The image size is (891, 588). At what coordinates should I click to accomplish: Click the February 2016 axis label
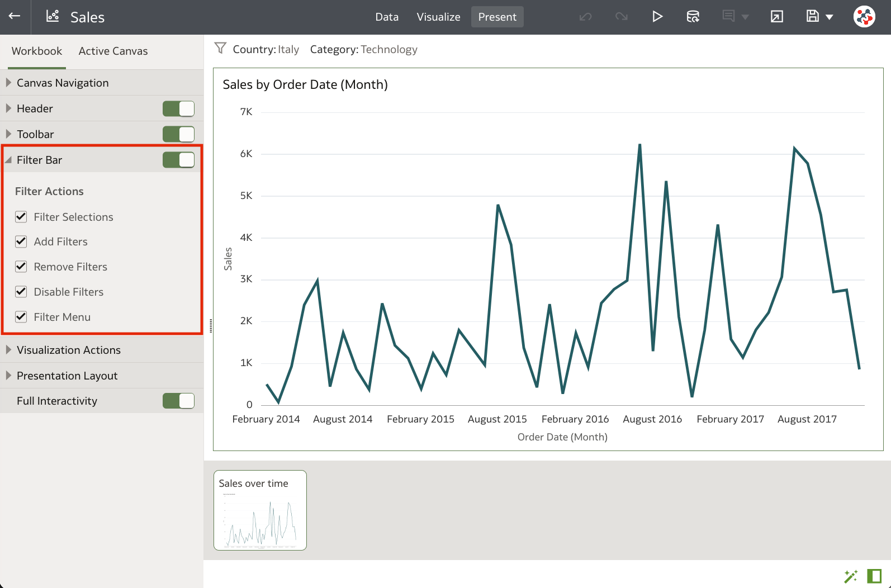point(575,419)
